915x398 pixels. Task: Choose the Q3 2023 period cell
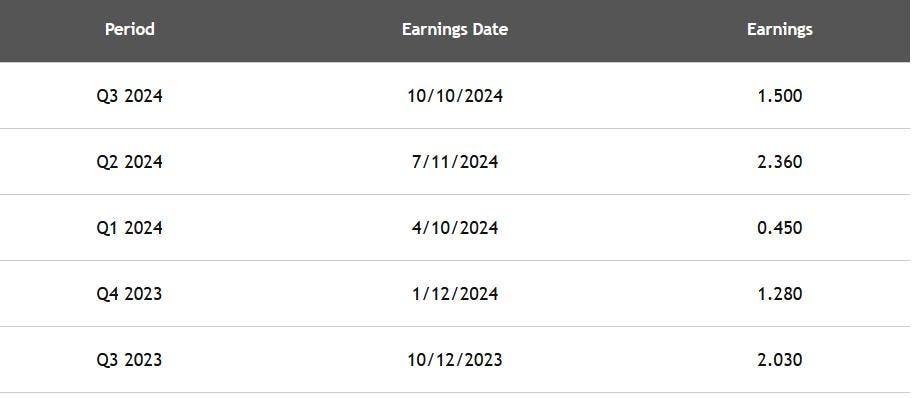[x=130, y=359]
